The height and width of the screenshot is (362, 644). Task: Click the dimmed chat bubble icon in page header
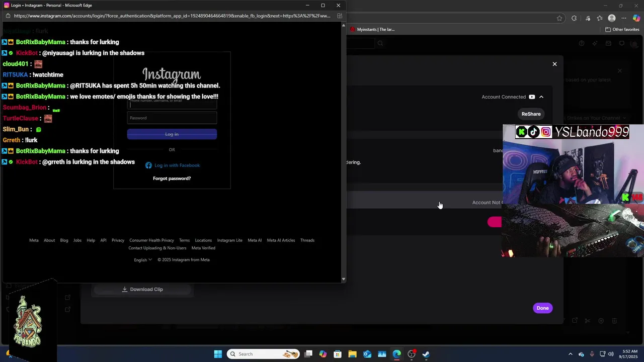[622, 43]
